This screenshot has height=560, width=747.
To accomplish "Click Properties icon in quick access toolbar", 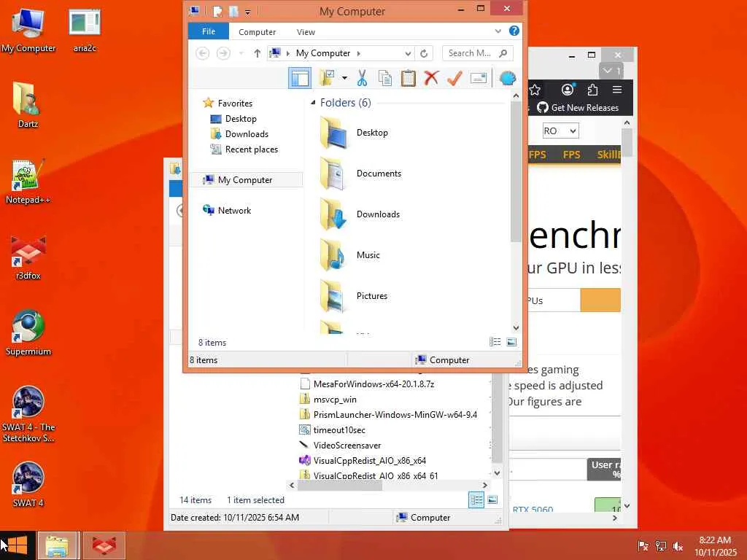I will point(217,12).
